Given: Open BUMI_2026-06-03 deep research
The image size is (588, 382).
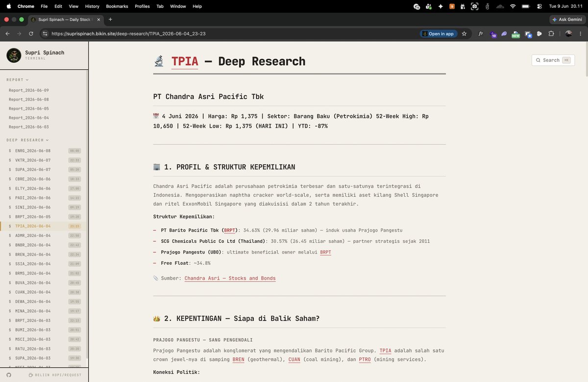Looking at the screenshot, I should click(44, 330).
